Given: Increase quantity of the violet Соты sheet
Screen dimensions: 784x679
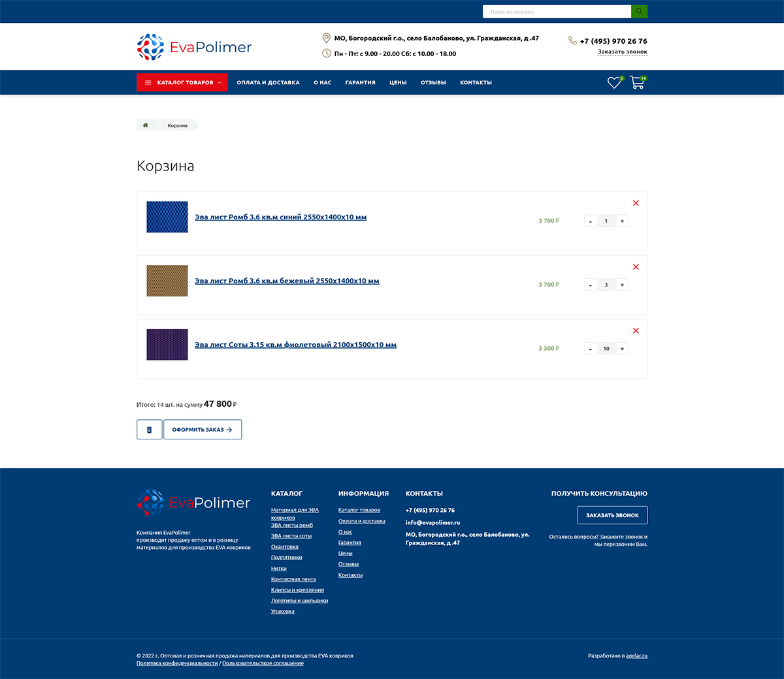Looking at the screenshot, I should [622, 349].
